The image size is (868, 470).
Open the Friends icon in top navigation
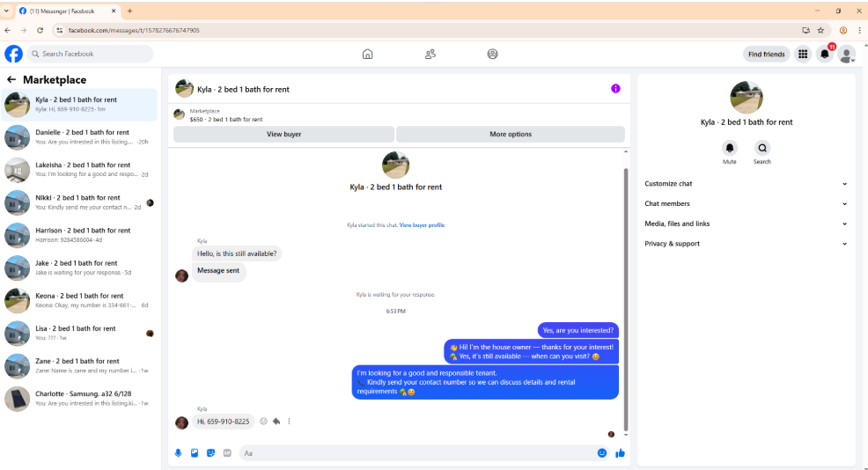pyautogui.click(x=430, y=54)
